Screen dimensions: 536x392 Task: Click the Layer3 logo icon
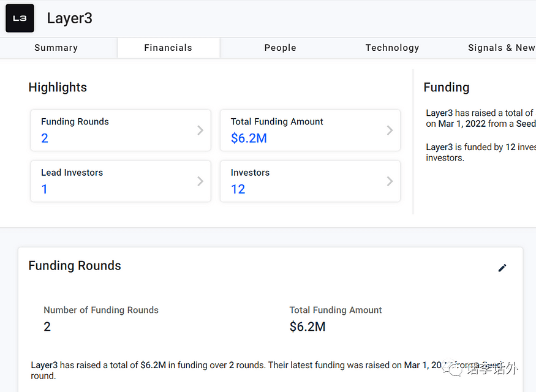(x=20, y=18)
